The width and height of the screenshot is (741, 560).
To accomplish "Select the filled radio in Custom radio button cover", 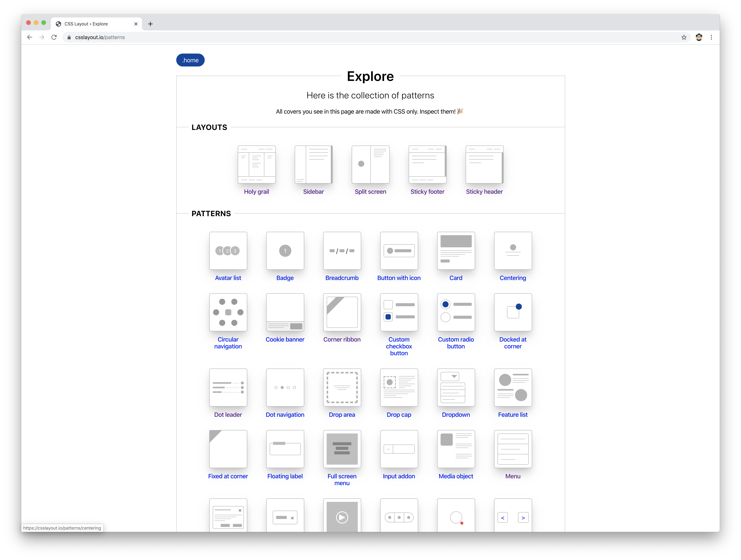I will (445, 304).
